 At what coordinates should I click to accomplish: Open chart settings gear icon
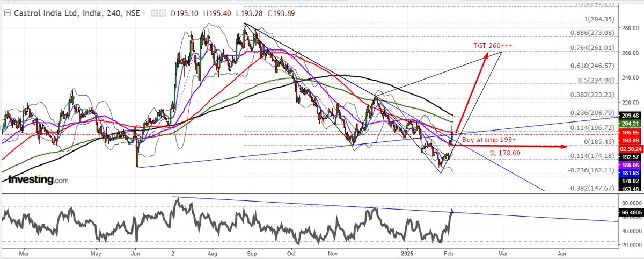[162, 14]
